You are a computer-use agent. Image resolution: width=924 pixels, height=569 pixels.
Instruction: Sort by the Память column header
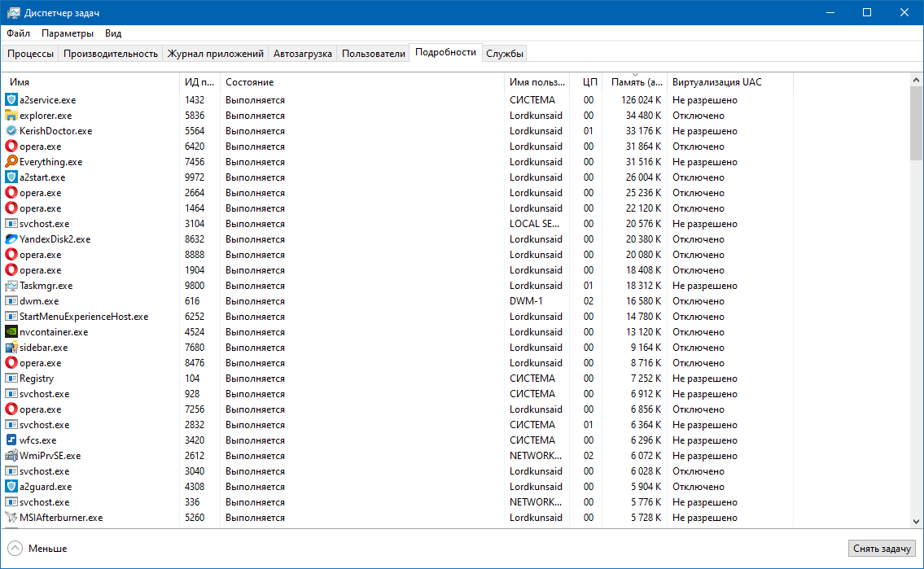point(633,82)
